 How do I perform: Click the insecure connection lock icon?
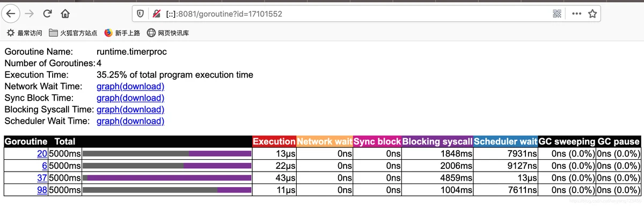point(156,13)
